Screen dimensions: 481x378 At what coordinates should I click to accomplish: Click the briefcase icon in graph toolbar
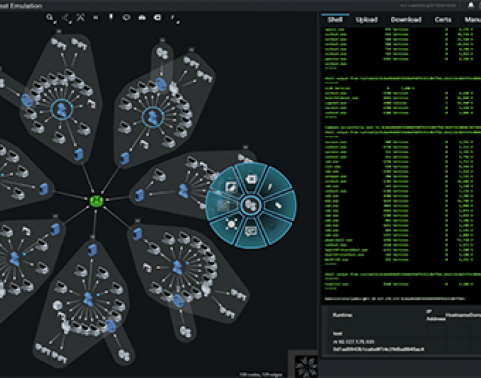pos(142,17)
